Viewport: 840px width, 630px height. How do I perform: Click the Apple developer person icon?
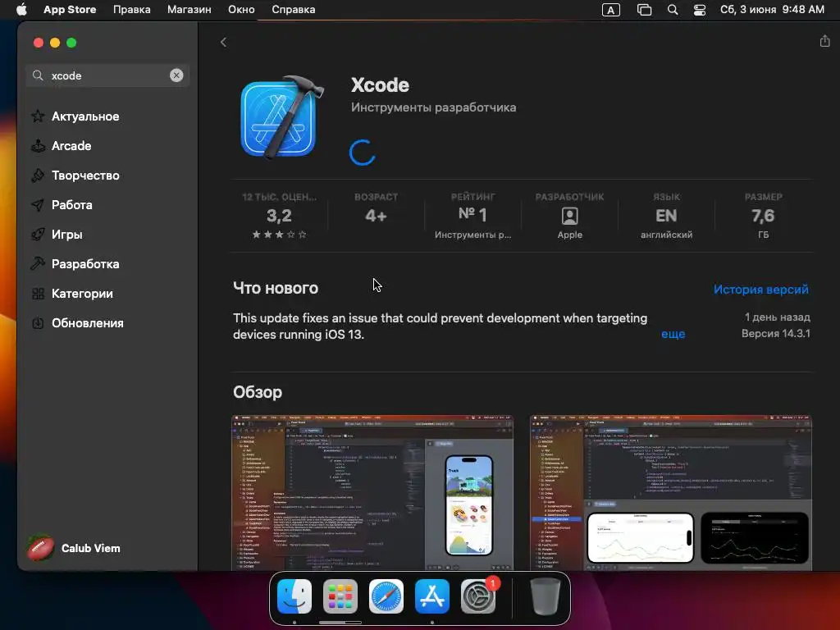click(x=569, y=216)
